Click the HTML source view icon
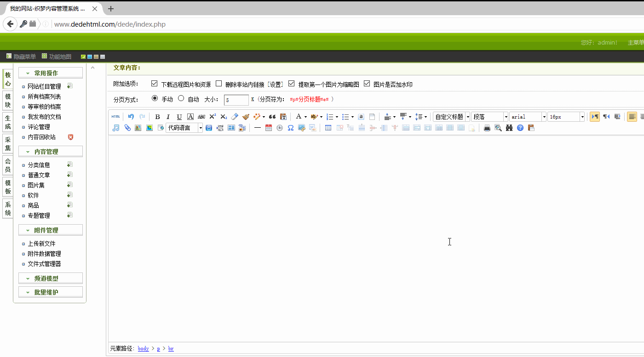The width and height of the screenshot is (644, 357). click(x=115, y=117)
